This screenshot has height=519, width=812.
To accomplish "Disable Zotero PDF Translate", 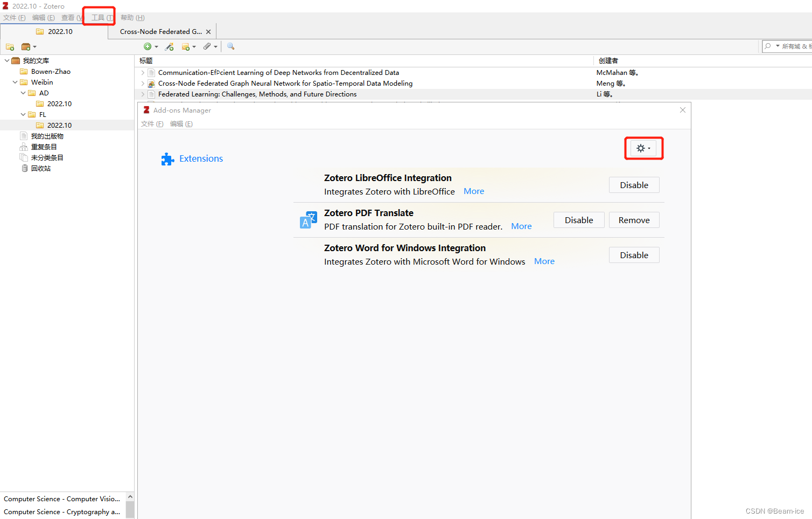I will (x=579, y=220).
